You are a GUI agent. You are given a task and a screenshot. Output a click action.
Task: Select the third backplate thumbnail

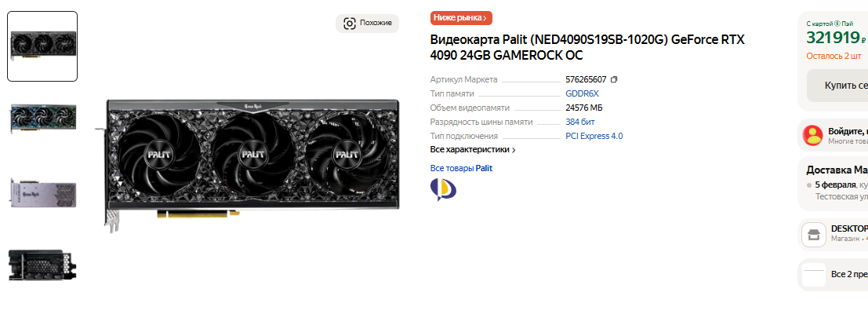(42, 192)
